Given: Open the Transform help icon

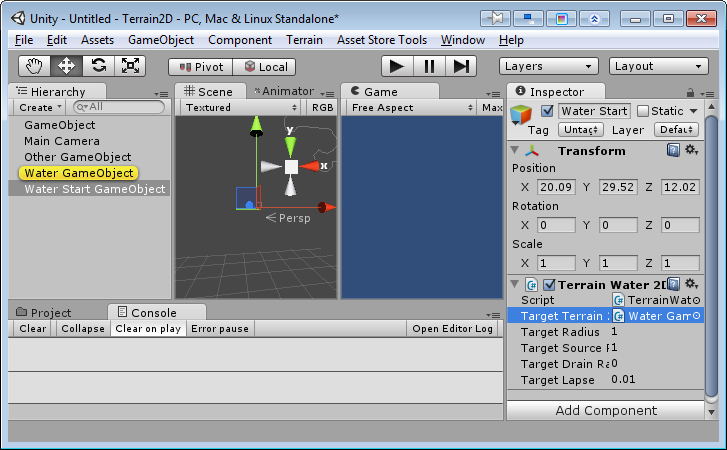Looking at the screenshot, I should (x=673, y=150).
